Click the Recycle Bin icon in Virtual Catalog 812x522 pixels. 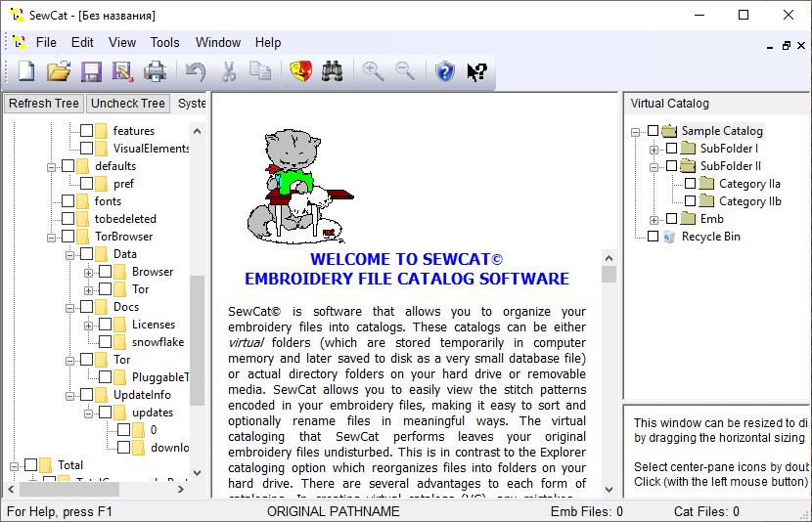coord(669,237)
